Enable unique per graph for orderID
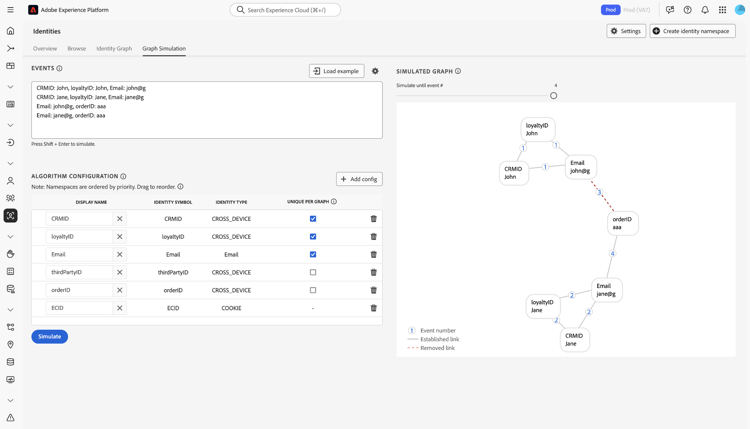 313,290
